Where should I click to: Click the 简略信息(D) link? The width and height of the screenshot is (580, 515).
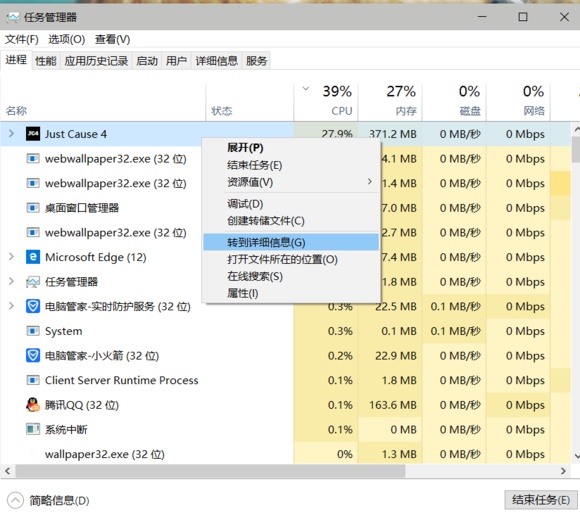[59, 501]
